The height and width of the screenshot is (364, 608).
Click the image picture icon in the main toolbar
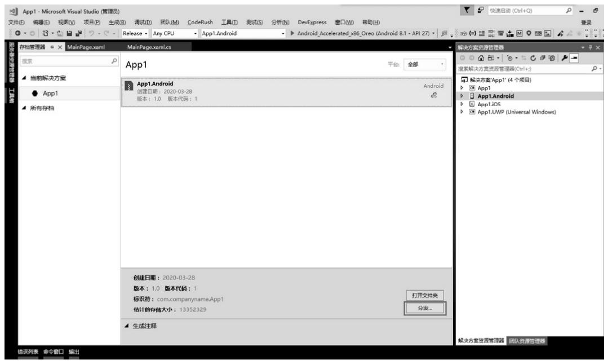pos(548,33)
